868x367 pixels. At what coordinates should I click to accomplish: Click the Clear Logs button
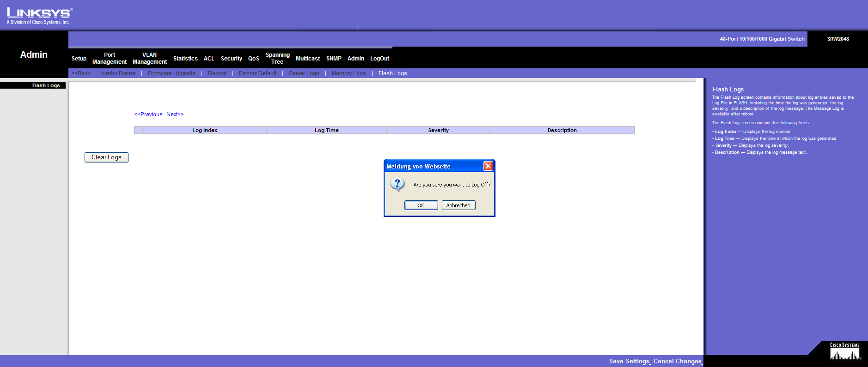click(106, 157)
